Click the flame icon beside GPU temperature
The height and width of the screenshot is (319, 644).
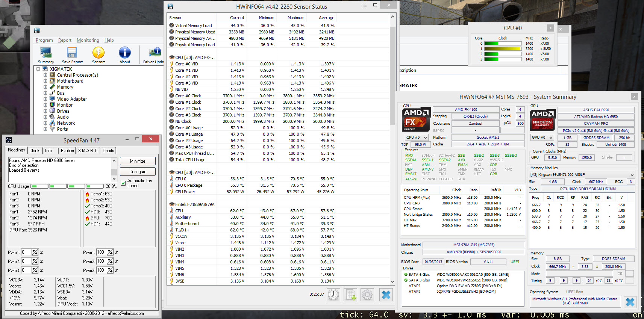point(87,218)
